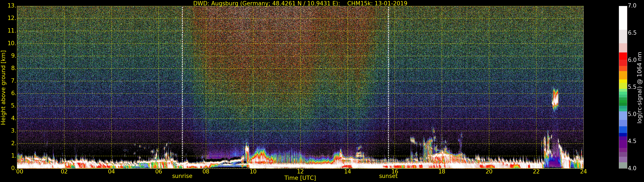Click the '5.0' colorbar tick value

pyautogui.click(x=632, y=114)
